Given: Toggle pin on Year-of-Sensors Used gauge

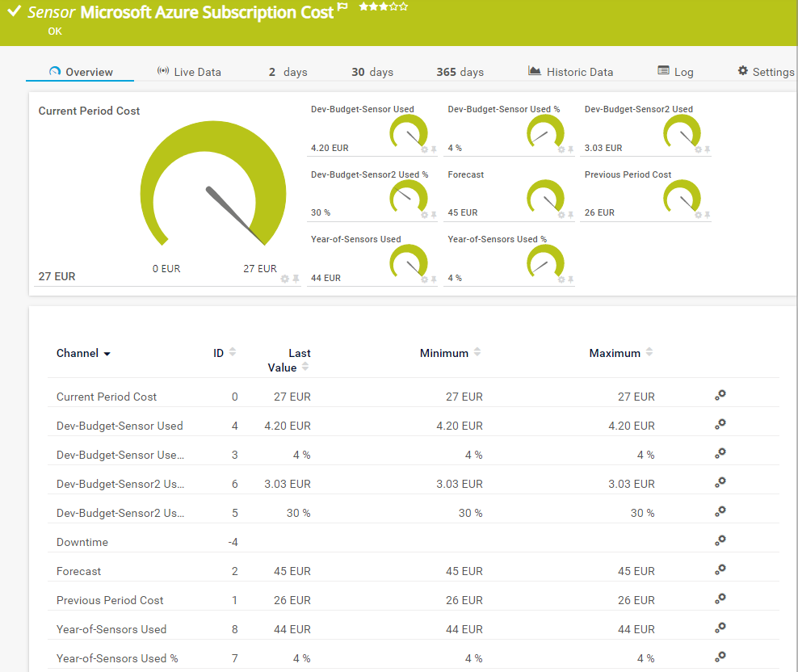Looking at the screenshot, I should click(434, 279).
